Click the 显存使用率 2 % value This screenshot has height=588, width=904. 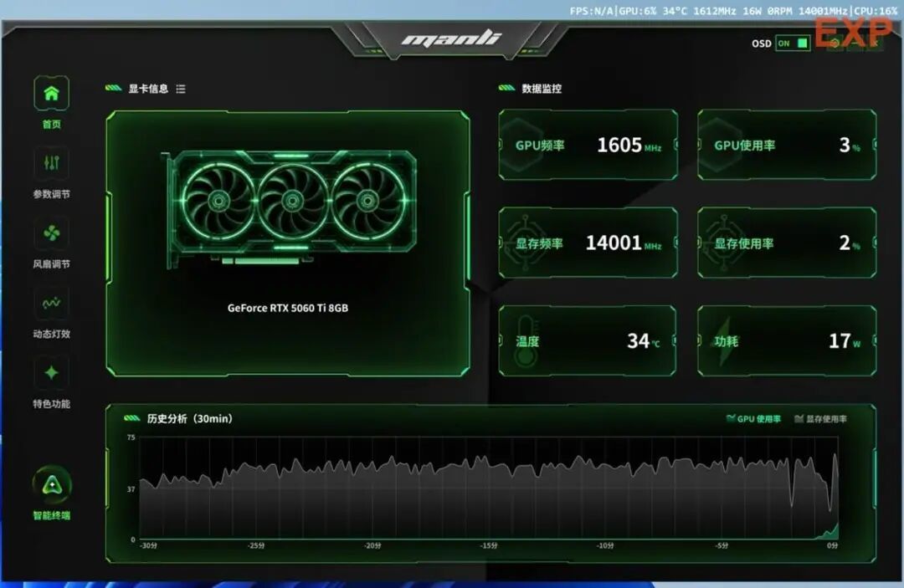850,243
